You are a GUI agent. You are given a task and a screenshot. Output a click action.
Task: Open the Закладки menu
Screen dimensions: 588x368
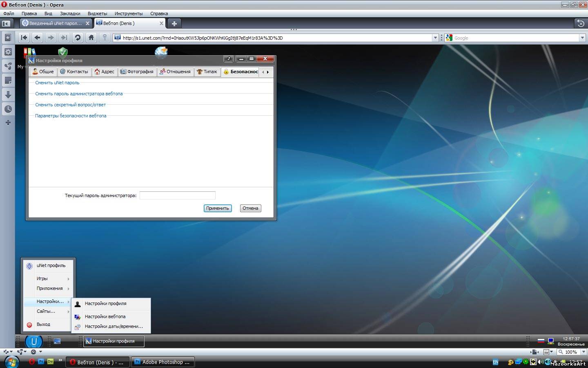(x=70, y=13)
